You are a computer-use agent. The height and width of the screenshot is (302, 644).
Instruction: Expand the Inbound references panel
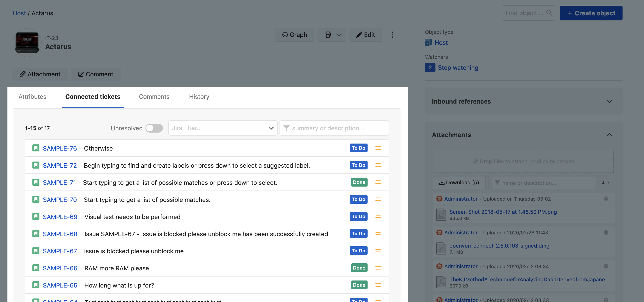tap(609, 101)
